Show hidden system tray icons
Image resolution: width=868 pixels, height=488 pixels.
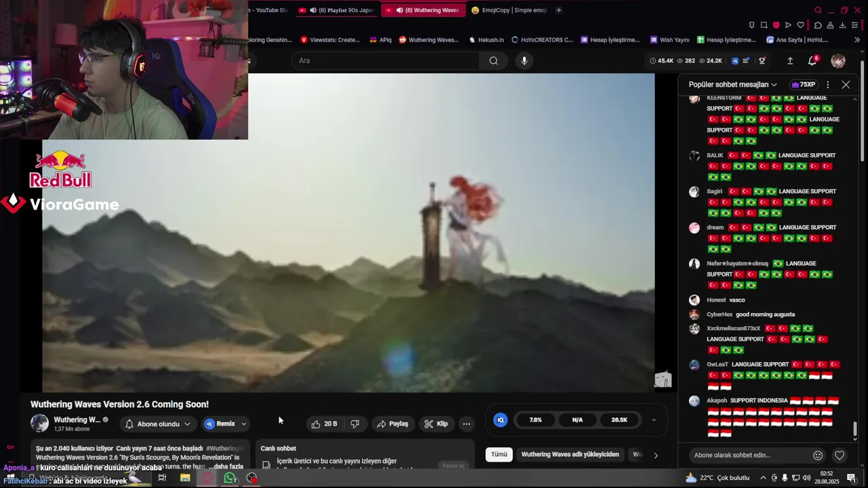763,478
